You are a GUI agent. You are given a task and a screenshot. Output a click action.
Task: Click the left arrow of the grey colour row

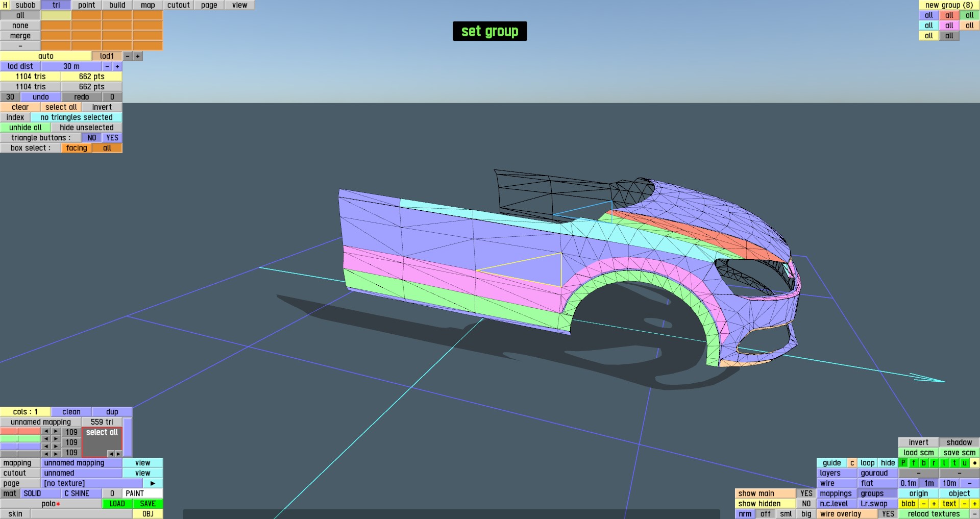coord(46,454)
